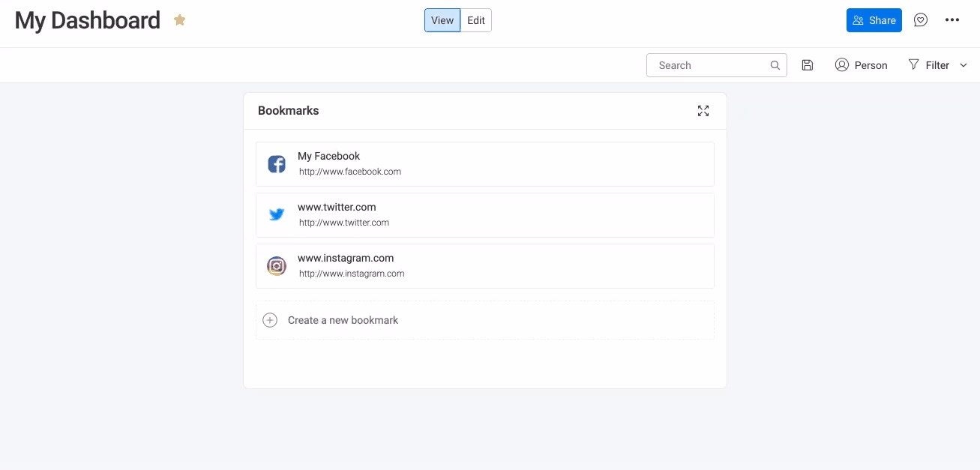980x470 pixels.
Task: Click the http://www.twitter.com URL text
Action: (344, 223)
